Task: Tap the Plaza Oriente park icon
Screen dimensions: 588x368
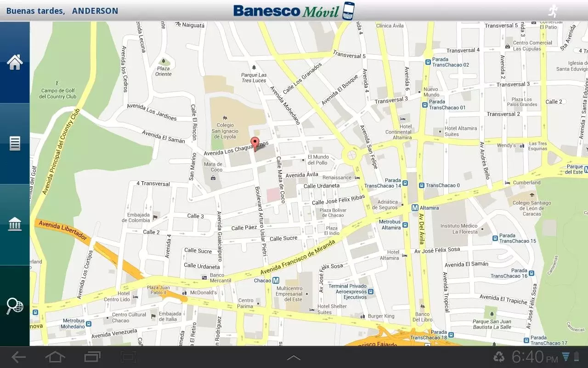Action: point(163,61)
